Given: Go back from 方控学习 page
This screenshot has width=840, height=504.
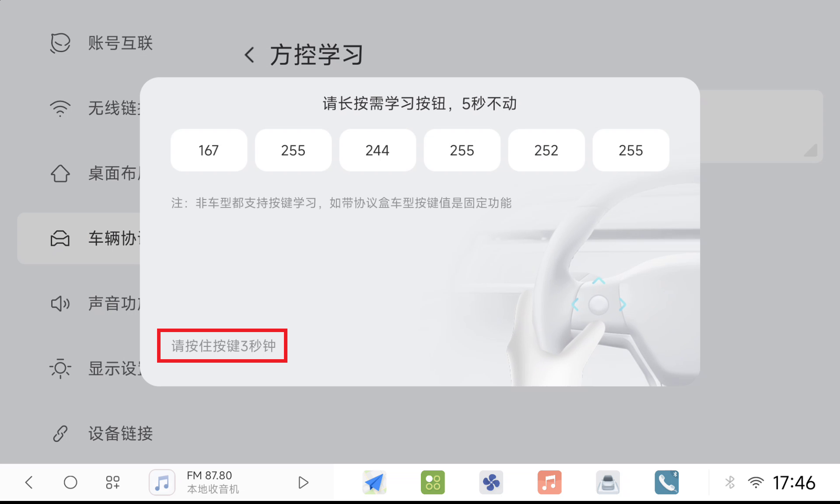Looking at the screenshot, I should 249,55.
